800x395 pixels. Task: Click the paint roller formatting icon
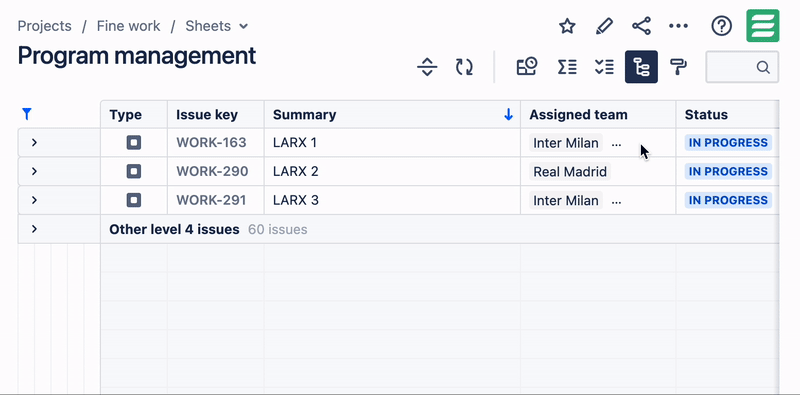(x=678, y=67)
